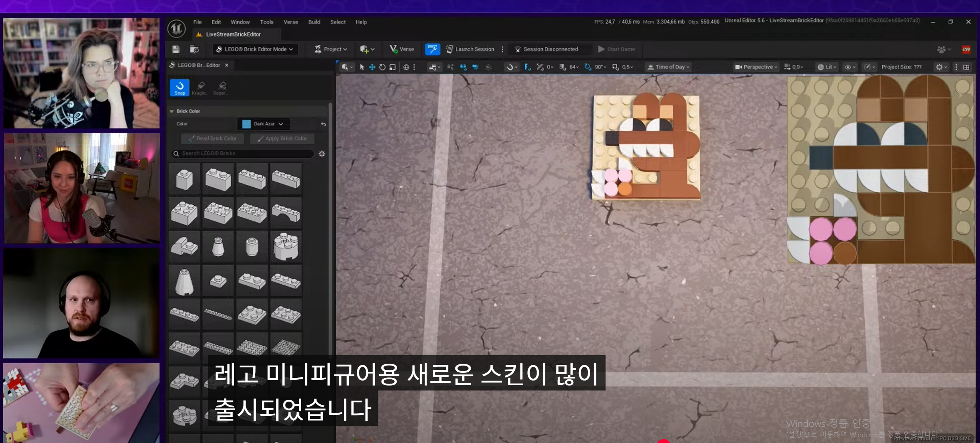Toggle rotation snapping
The height and width of the screenshot is (443, 980).
point(588,67)
